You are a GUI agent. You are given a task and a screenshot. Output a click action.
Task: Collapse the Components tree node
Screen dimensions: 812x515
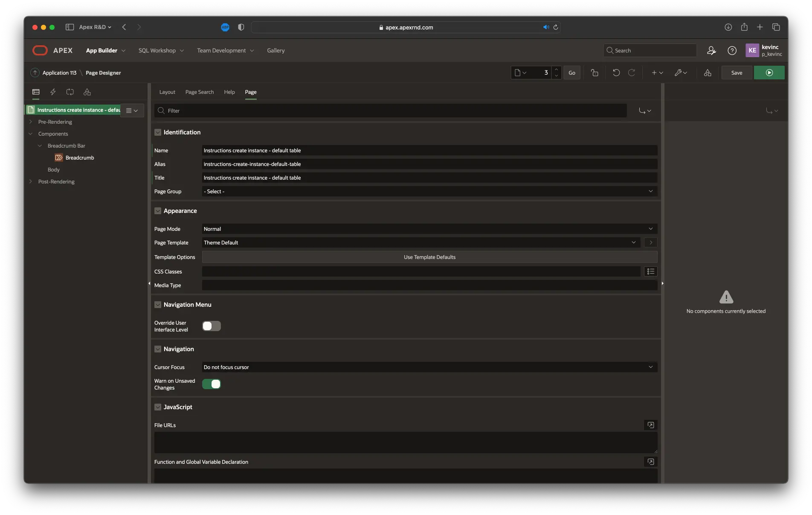click(x=31, y=134)
